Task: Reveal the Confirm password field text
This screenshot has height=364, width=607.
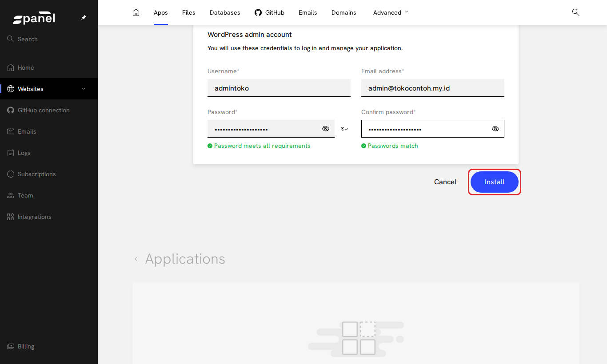Action: point(495,129)
